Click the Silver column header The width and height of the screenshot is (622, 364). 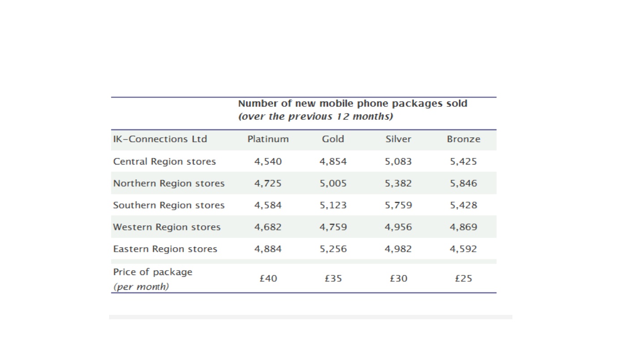(x=398, y=139)
